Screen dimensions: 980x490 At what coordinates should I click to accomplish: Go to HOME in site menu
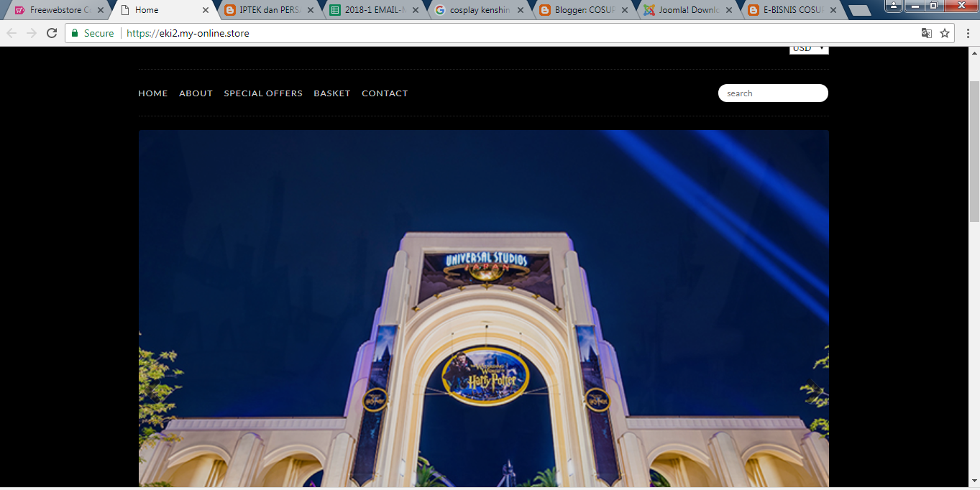[x=153, y=93]
